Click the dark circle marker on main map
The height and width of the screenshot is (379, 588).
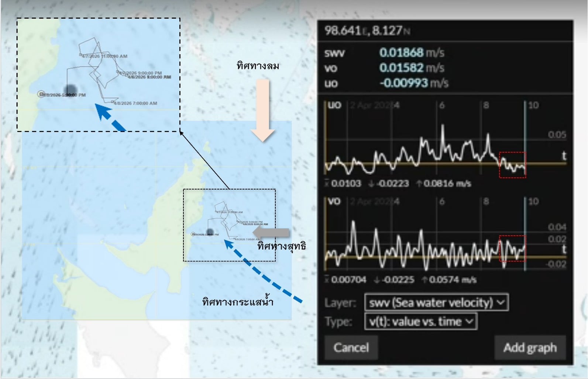(210, 232)
